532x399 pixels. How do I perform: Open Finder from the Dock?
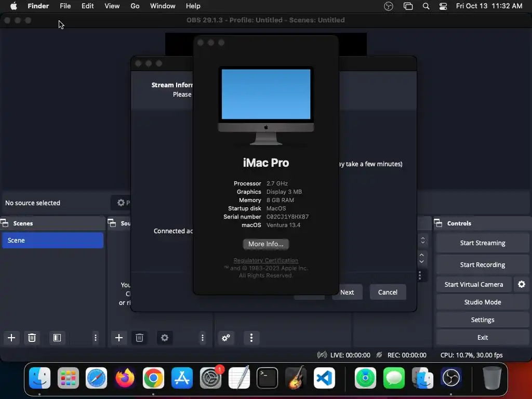pyautogui.click(x=39, y=378)
